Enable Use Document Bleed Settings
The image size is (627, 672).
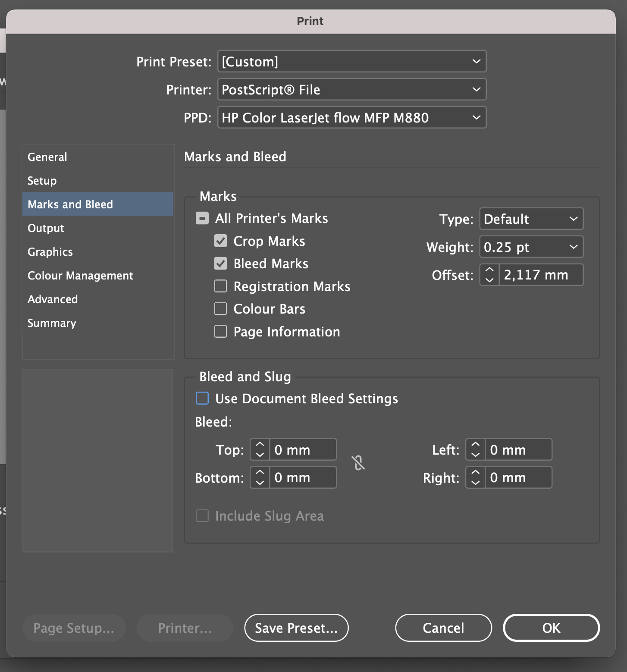pyautogui.click(x=202, y=399)
